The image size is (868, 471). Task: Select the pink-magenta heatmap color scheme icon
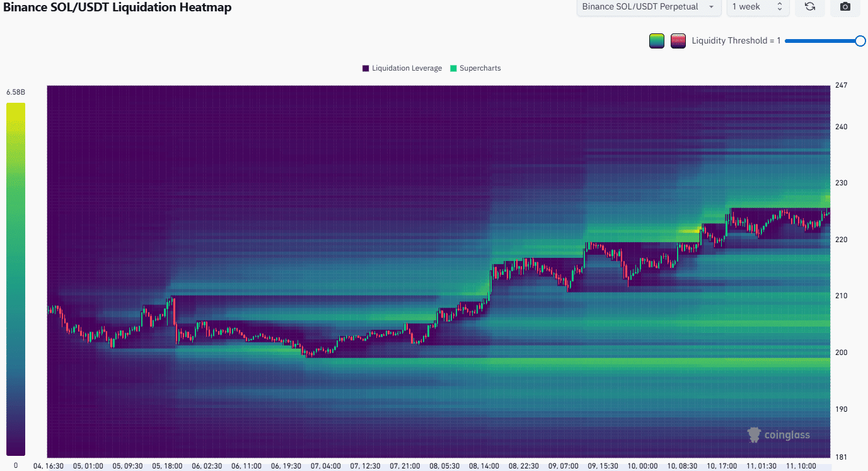(678, 40)
